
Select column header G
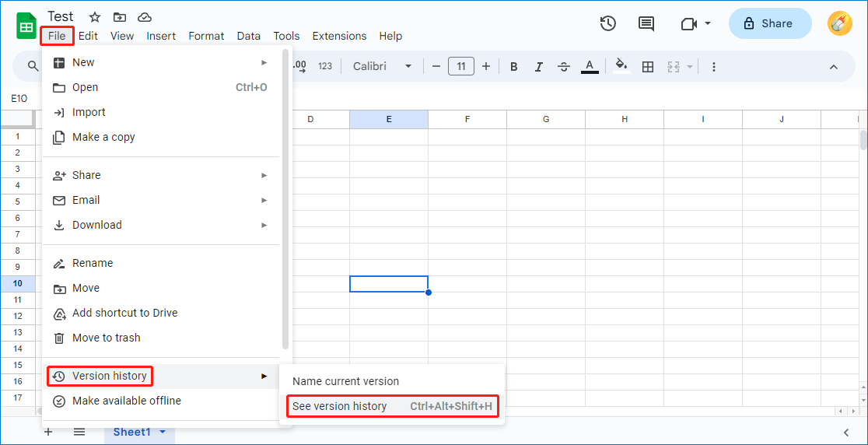(546, 119)
